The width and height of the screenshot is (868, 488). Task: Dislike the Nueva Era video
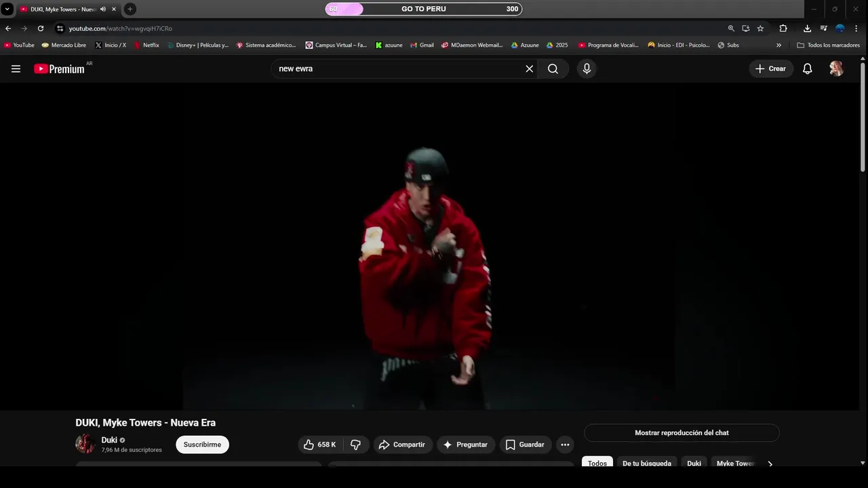pyautogui.click(x=355, y=445)
